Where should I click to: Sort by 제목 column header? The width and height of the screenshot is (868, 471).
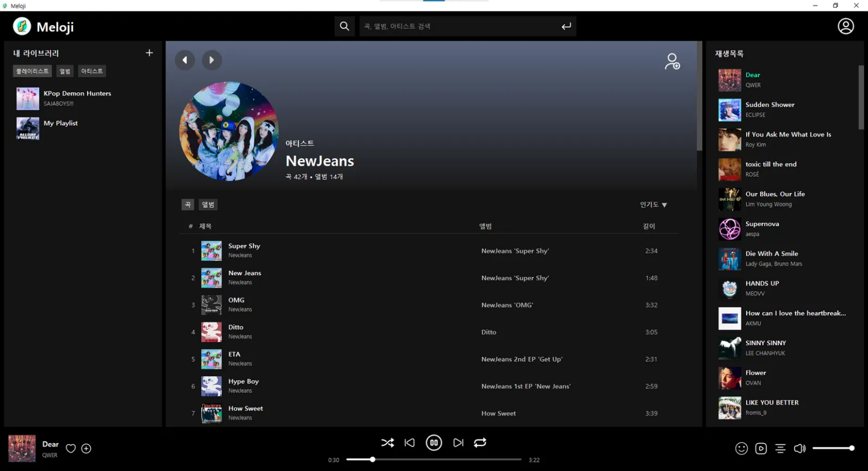(x=205, y=227)
